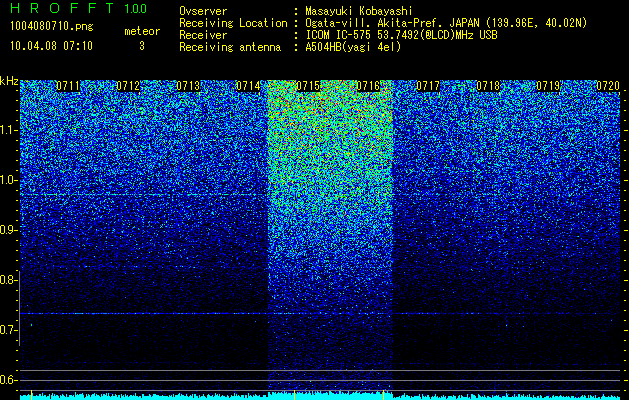629x400 pixels.
Task: Select the file name 1004080710.png
Action: pos(51,26)
